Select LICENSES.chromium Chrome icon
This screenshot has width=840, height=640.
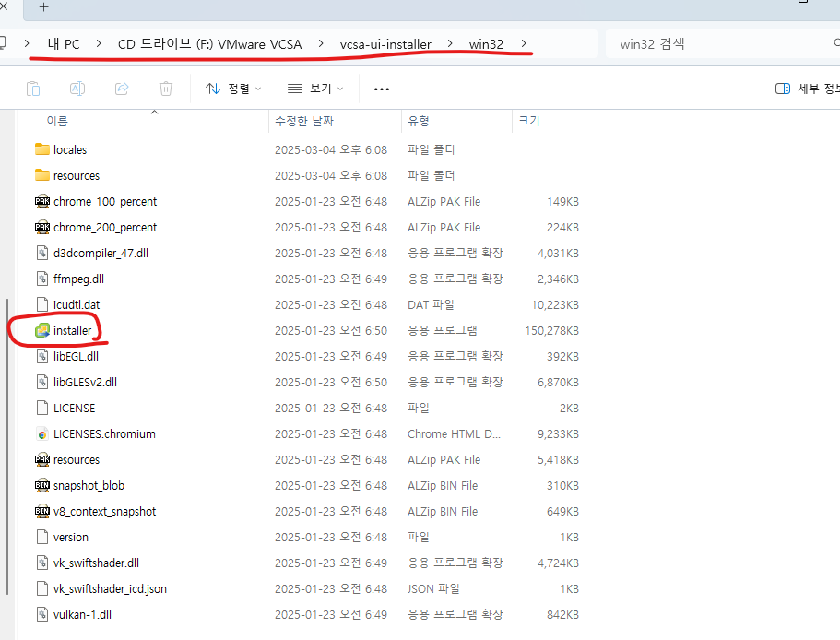pos(42,433)
